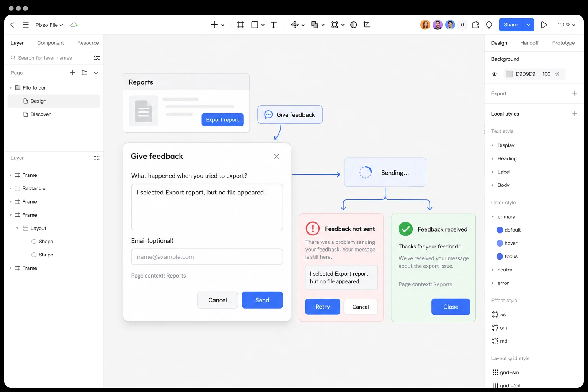Click the new folder icon in Page
588x392 pixels.
85,73
